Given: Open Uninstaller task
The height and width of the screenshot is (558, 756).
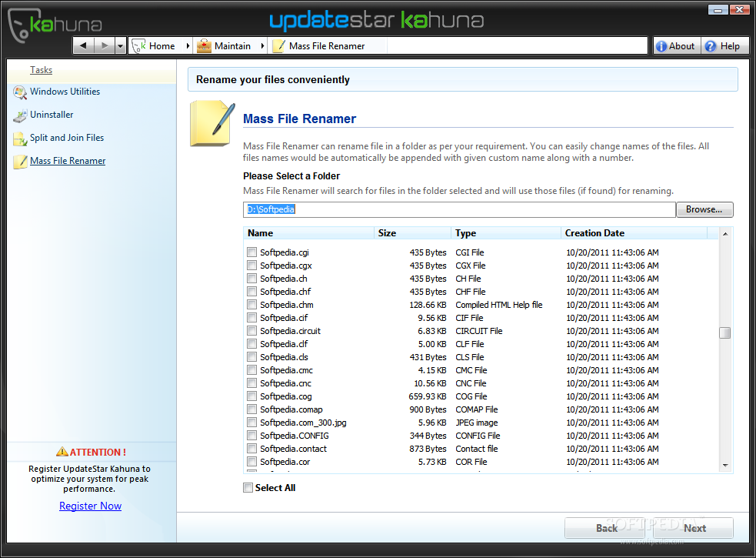Looking at the screenshot, I should tap(52, 115).
